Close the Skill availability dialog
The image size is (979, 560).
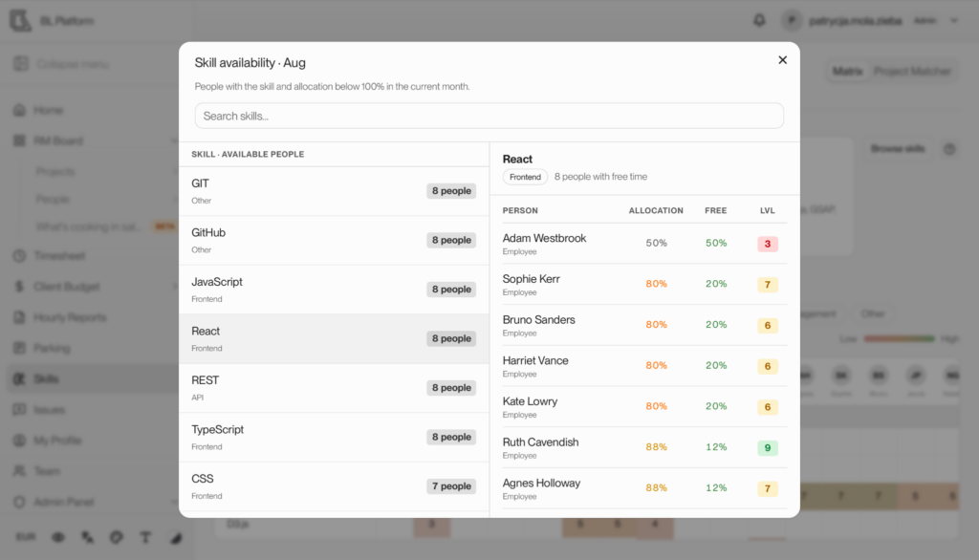pyautogui.click(x=782, y=60)
